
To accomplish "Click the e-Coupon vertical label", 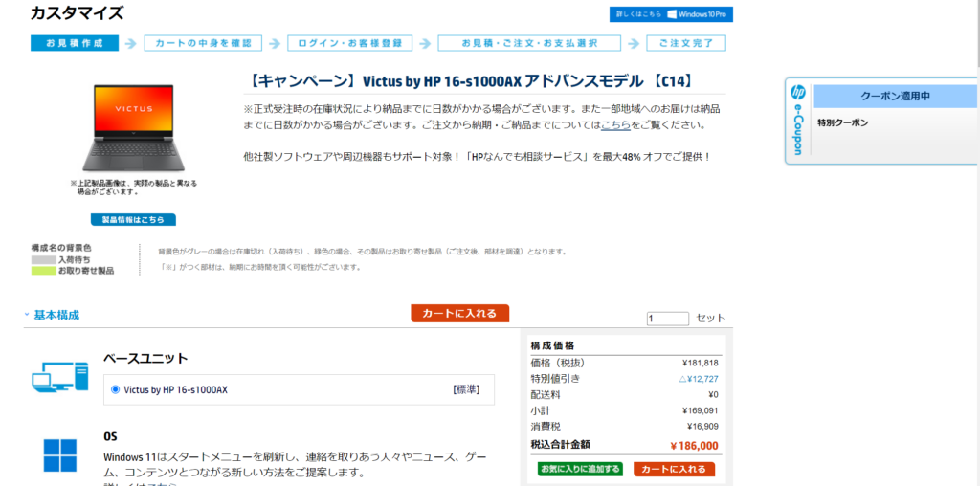I will coord(797,130).
